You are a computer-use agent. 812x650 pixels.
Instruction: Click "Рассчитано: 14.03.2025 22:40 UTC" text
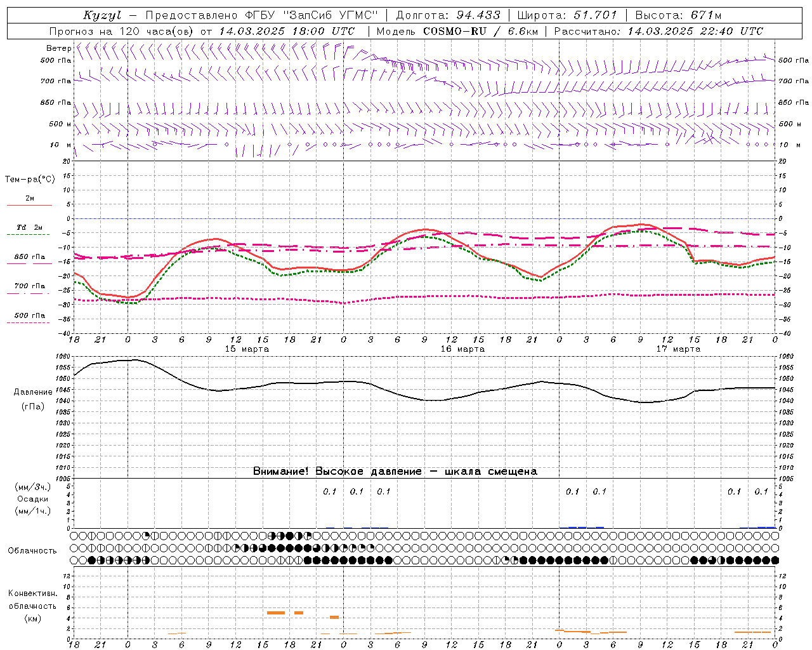[658, 31]
